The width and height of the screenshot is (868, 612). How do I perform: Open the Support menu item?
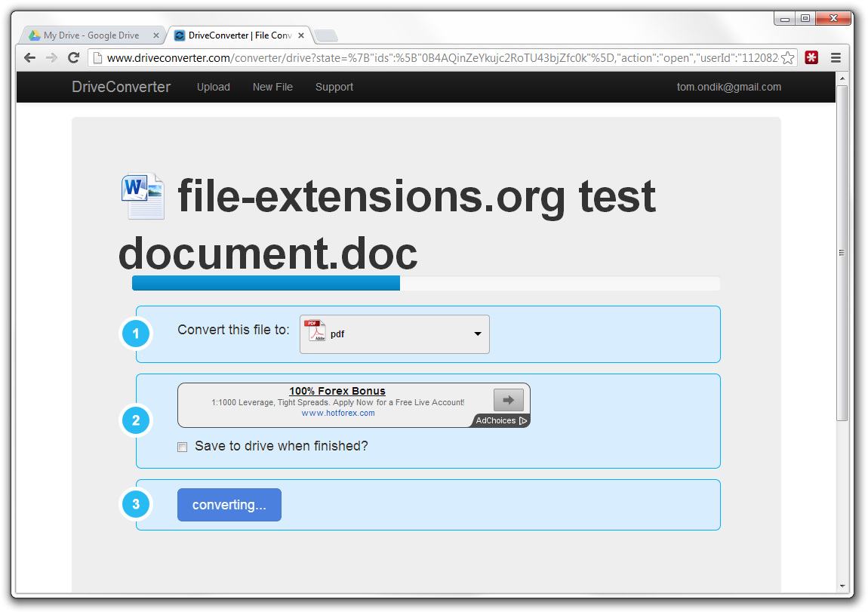334,87
